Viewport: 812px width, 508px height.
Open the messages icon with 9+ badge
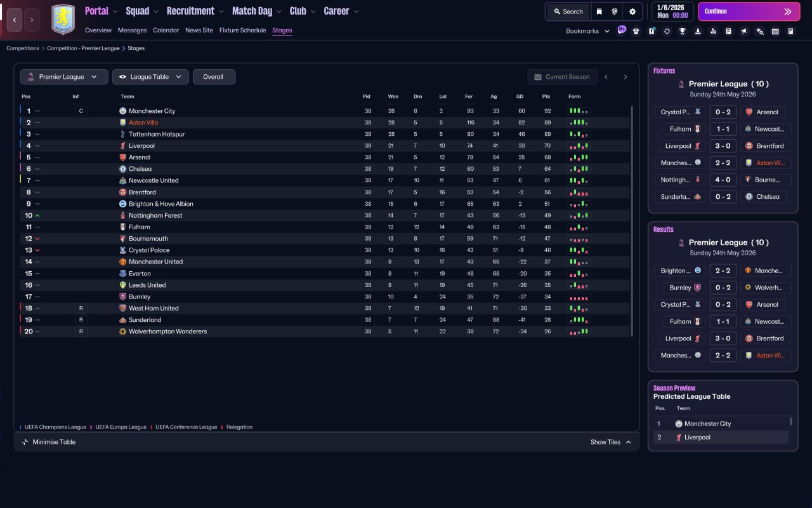coord(621,30)
